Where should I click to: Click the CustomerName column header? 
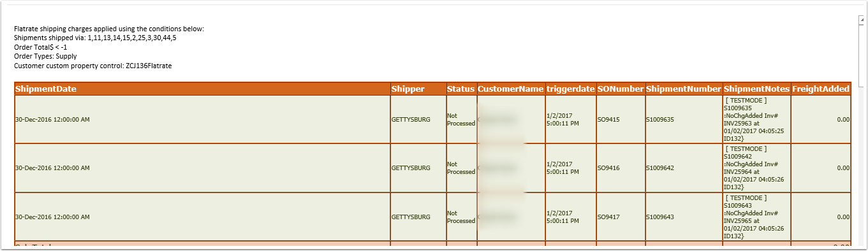[511, 89]
